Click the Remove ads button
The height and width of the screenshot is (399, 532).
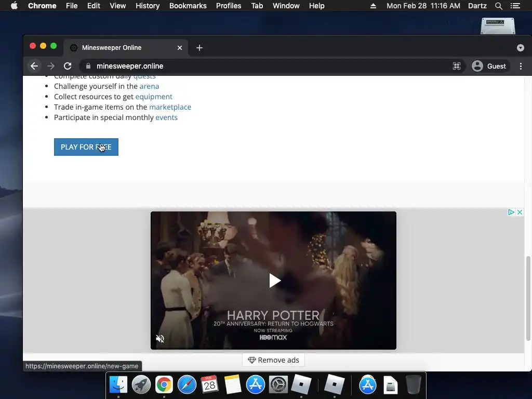(273, 360)
